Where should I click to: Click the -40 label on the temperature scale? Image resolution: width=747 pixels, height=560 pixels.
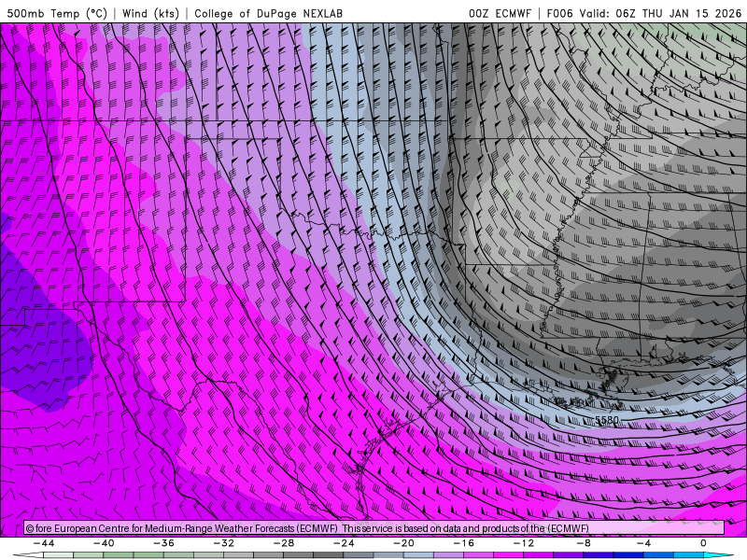point(103,543)
